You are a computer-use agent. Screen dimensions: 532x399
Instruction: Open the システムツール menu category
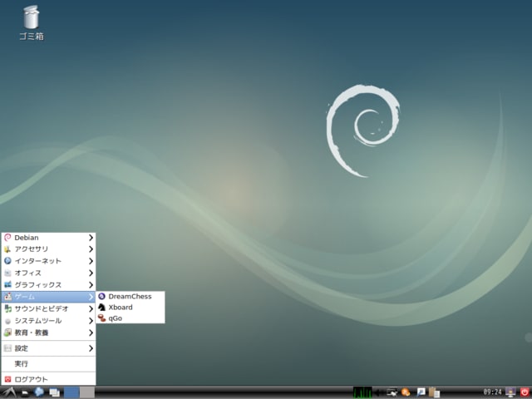(48, 321)
